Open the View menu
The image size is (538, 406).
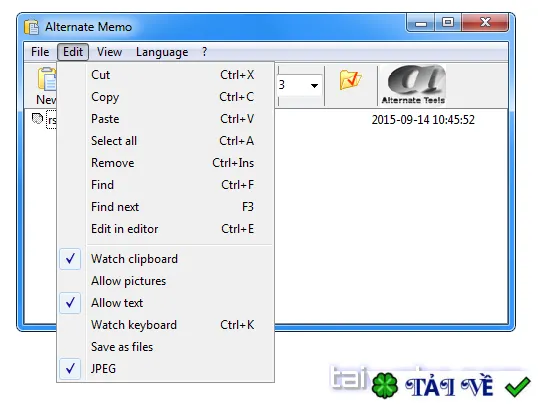109,52
